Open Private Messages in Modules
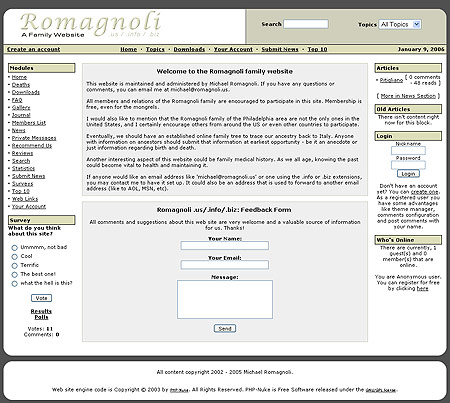 [34, 138]
